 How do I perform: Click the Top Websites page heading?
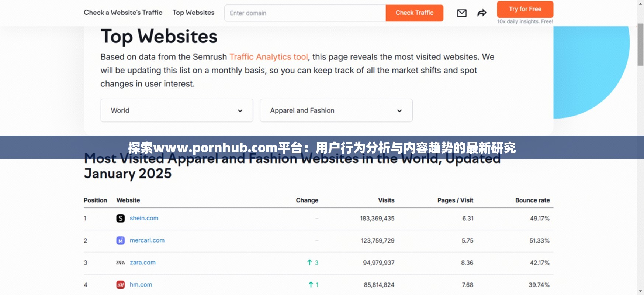pyautogui.click(x=159, y=37)
